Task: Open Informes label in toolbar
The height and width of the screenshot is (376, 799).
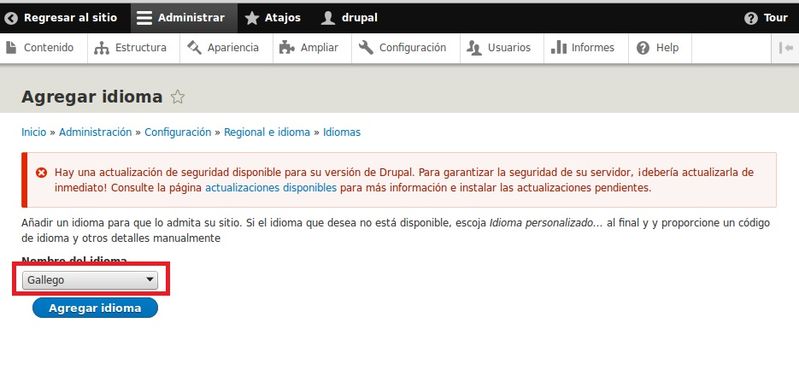Action: tap(593, 47)
